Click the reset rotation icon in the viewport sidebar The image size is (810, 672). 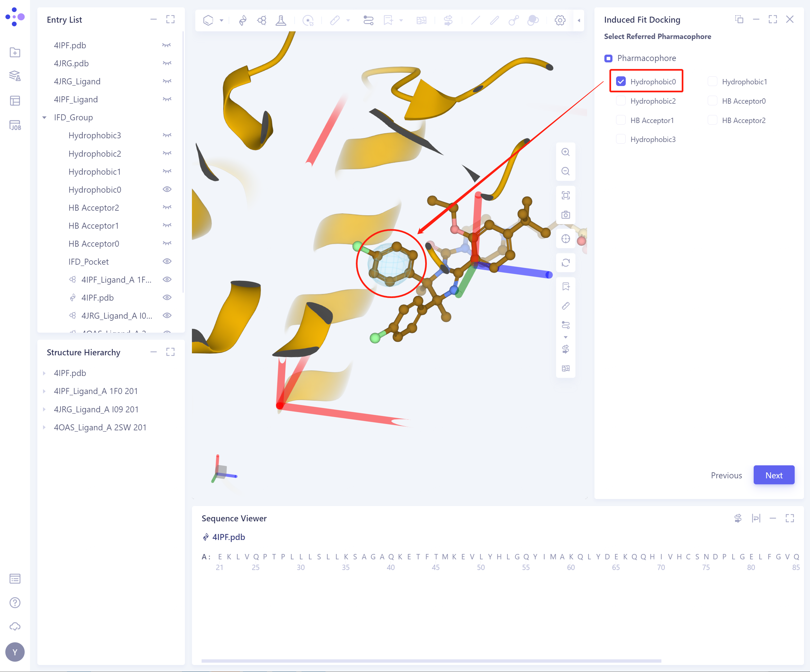pos(565,263)
